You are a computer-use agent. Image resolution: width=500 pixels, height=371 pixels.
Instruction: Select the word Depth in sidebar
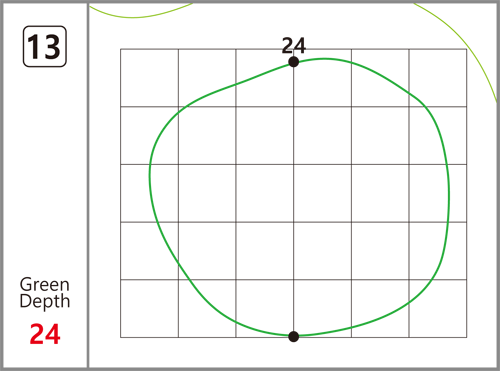(x=45, y=301)
